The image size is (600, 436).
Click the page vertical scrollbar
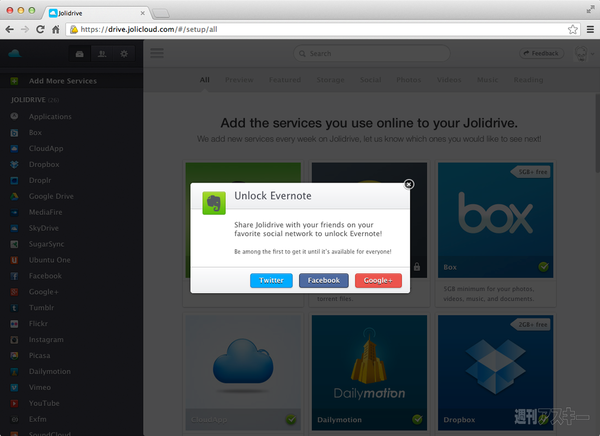(x=597, y=133)
